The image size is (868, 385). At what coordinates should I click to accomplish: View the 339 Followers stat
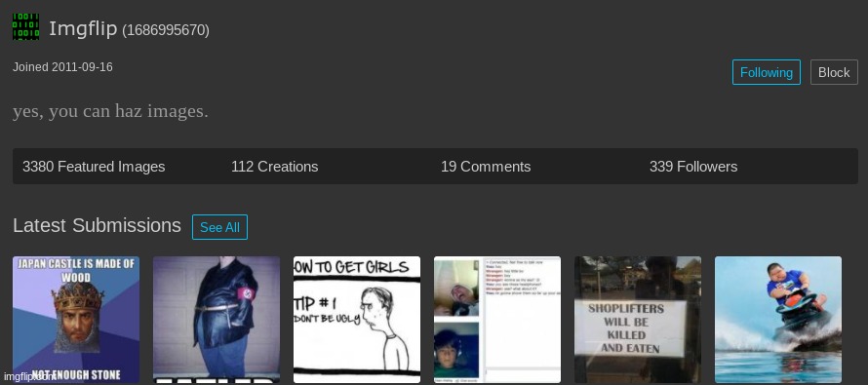tap(693, 167)
